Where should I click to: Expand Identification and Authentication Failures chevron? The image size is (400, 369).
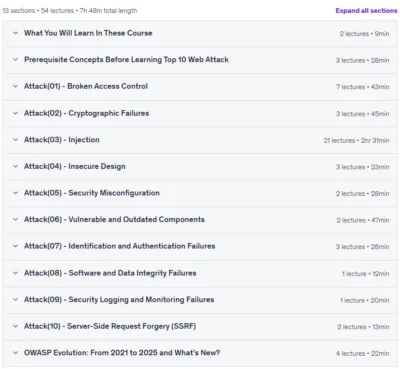pyautogui.click(x=15, y=246)
